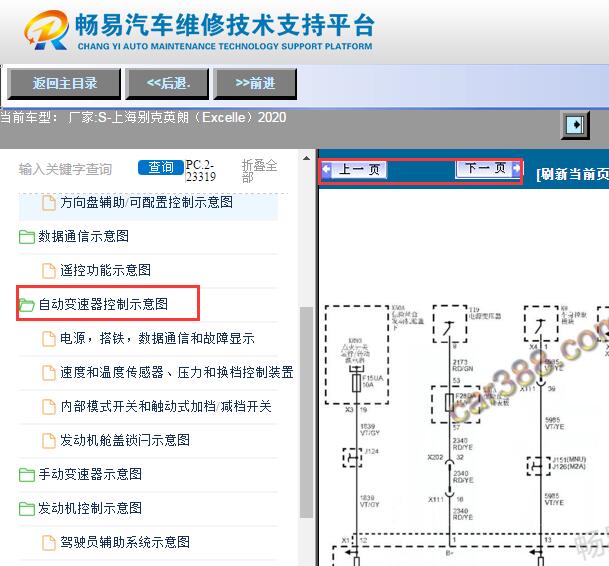Click the 畅易 platform logo icon

[x=47, y=30]
